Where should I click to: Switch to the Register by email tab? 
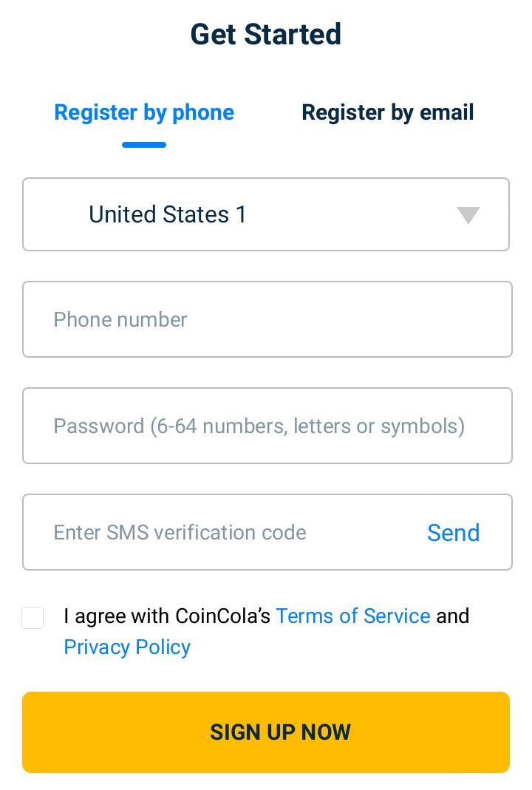click(x=387, y=112)
